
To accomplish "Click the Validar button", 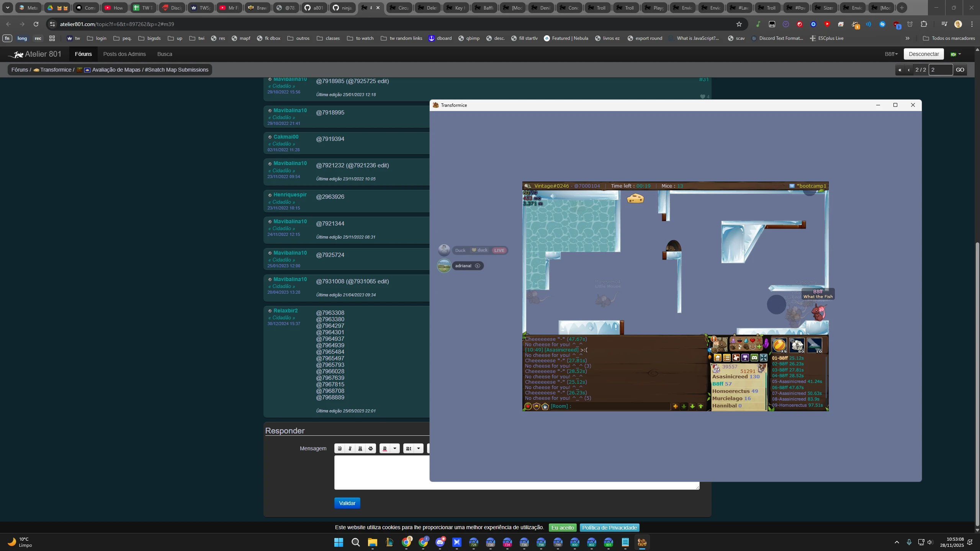I will coord(347,503).
